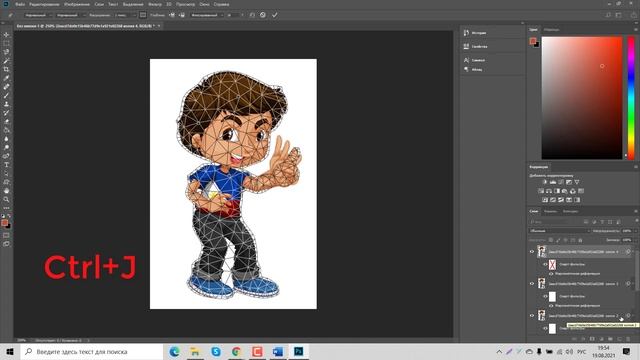
Task: Select the Healing Brush tool
Action: [x=6, y=87]
